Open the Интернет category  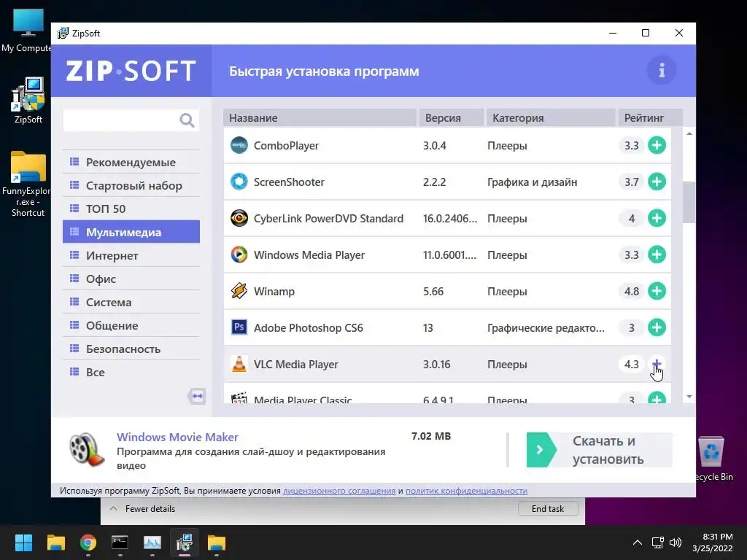(131, 255)
